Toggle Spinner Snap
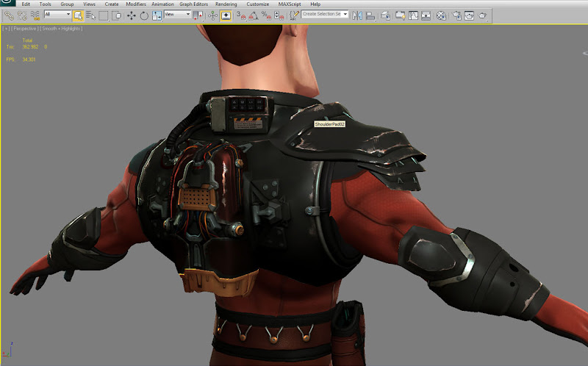Image resolution: width=588 pixels, height=366 pixels. 279,15
